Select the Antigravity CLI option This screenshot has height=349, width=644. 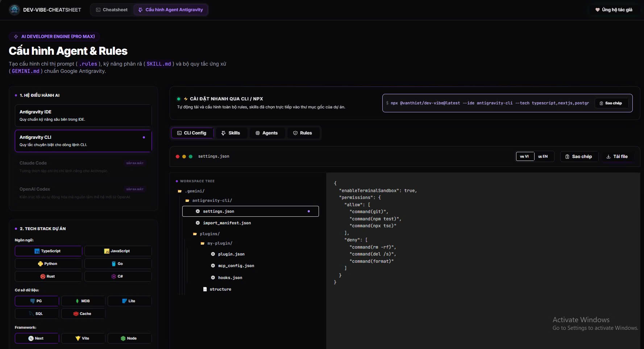83,141
